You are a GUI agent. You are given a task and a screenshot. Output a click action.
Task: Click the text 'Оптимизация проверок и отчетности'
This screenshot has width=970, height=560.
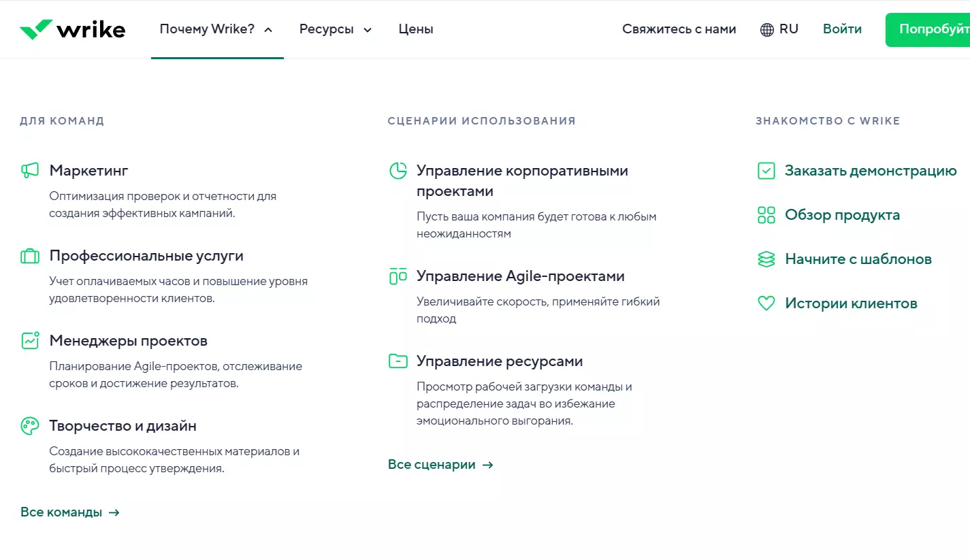coord(153,196)
